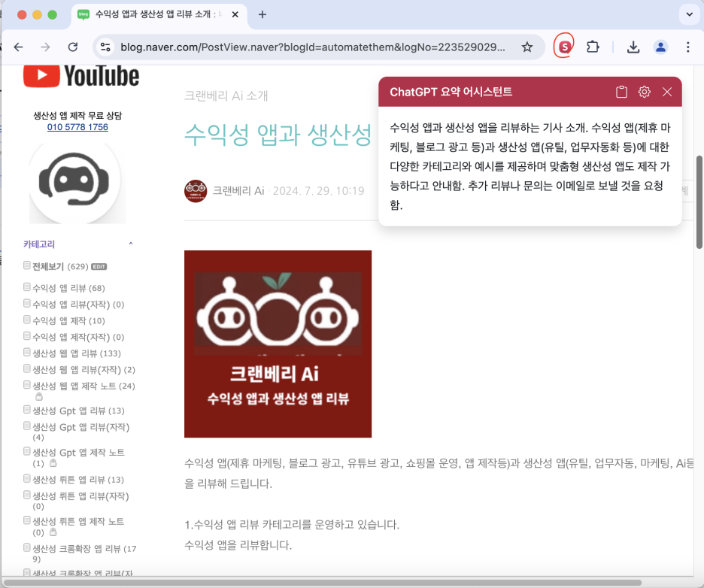
Task: Click the document icon beside 수익성 앱 리뷰 (68)
Action: click(x=27, y=286)
